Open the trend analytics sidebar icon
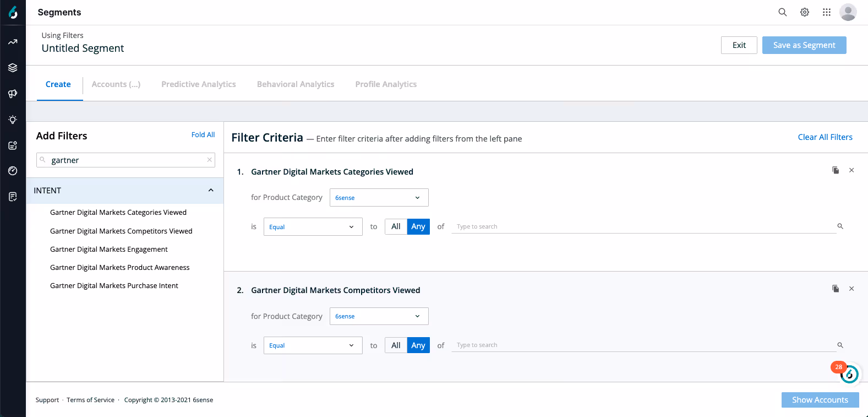Viewport: 868px width, 417px height. tap(13, 42)
